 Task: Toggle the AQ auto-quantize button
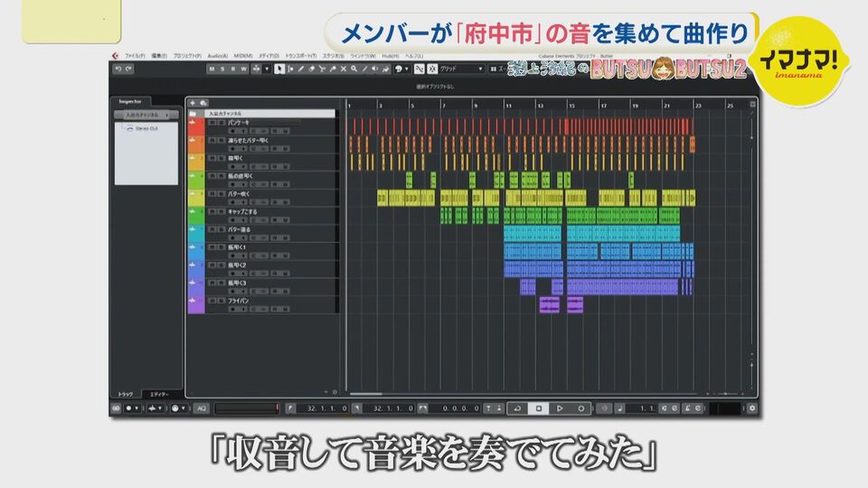[x=202, y=408]
